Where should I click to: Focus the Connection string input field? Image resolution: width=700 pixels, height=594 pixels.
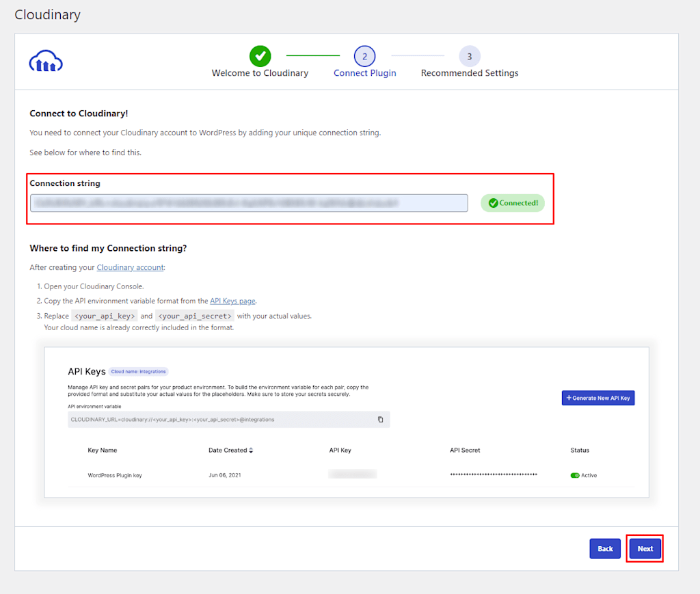pos(249,203)
